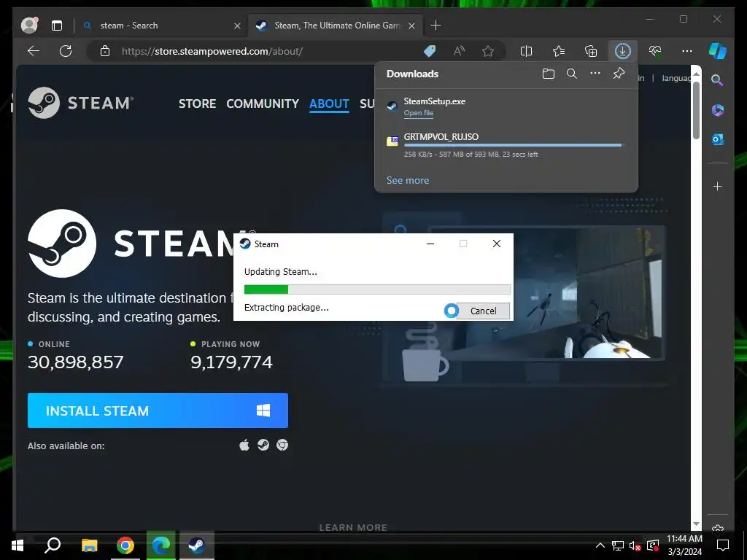Open the language dropdown on Steam page
This screenshot has width=747, height=560.
click(x=676, y=78)
